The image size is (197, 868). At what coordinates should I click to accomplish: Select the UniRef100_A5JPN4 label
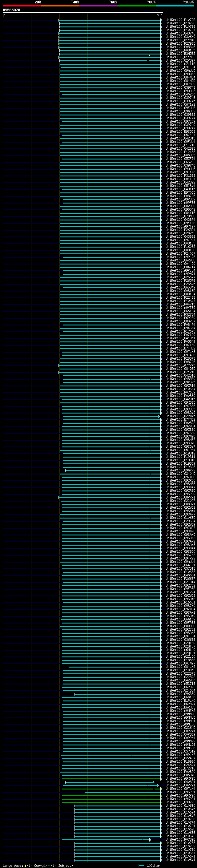point(180,450)
